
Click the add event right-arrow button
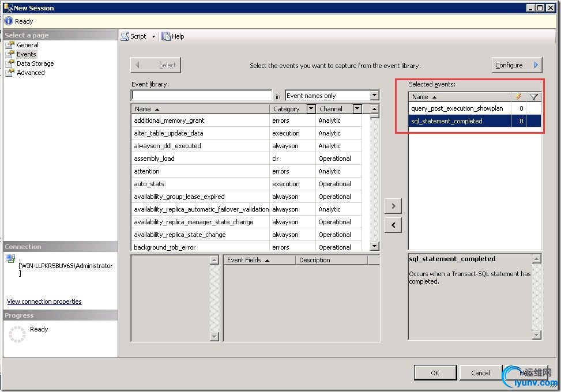click(393, 206)
